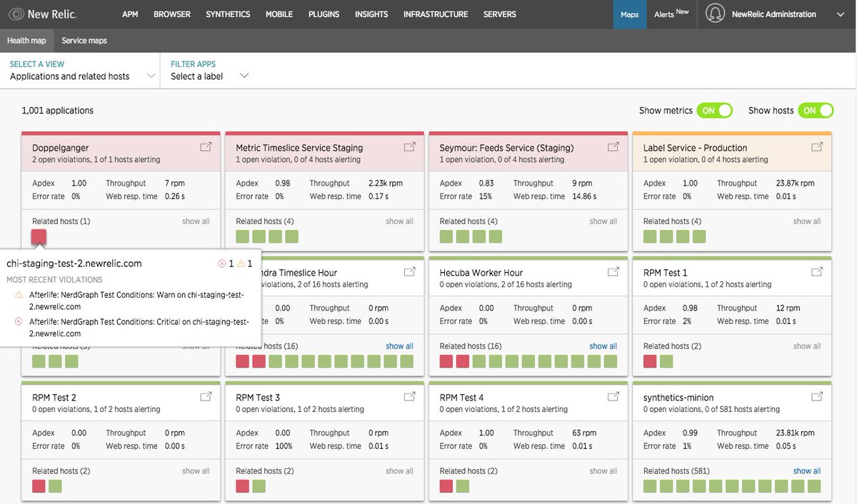Open Doppelganger app in new window icon
Viewport: 857px width, 504px height.
pos(206,147)
